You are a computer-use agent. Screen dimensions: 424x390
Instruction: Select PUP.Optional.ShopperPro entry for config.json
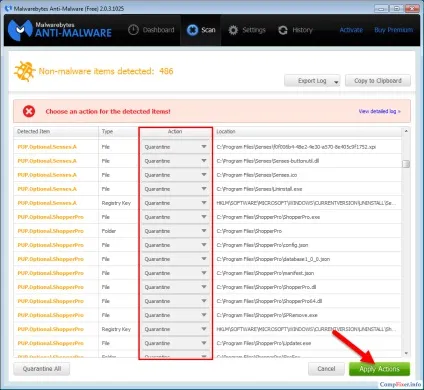[x=50, y=245]
